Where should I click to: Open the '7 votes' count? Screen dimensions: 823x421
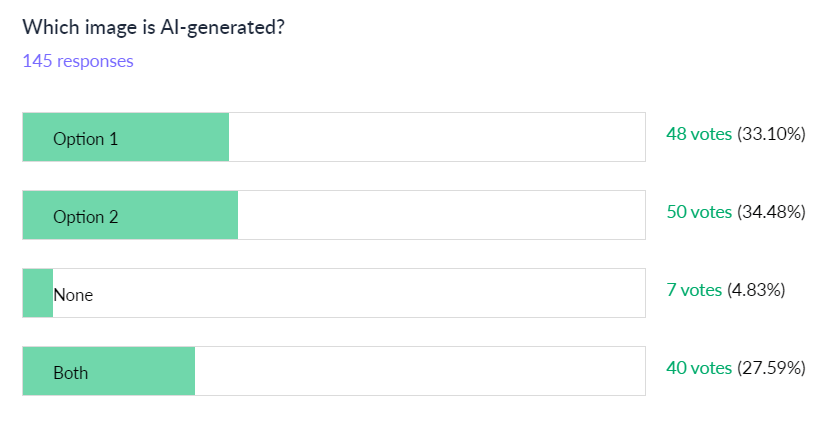(694, 290)
